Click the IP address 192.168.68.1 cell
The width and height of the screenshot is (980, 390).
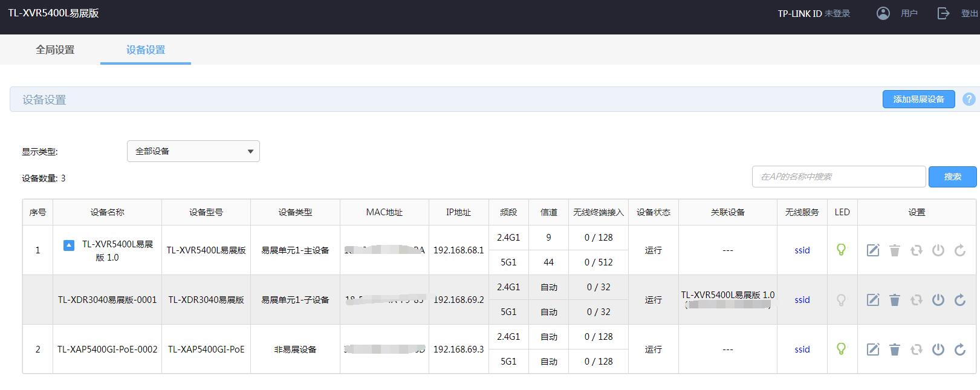(x=459, y=250)
